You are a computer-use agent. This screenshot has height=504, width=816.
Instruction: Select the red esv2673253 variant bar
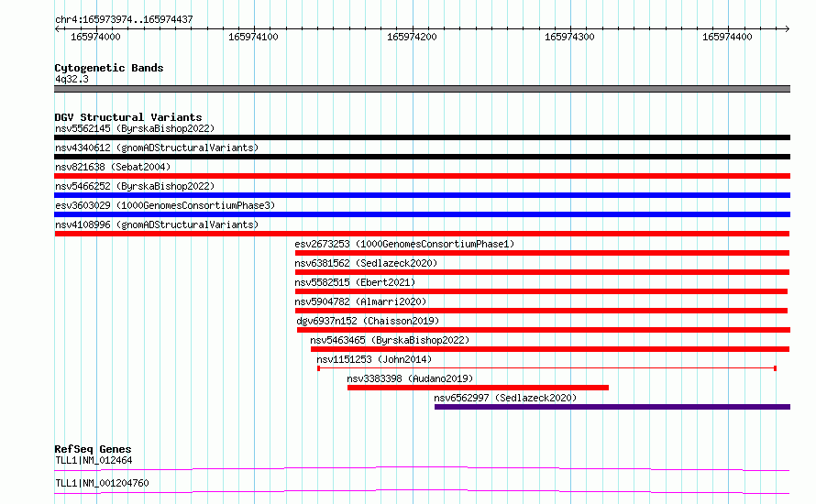[x=542, y=253]
